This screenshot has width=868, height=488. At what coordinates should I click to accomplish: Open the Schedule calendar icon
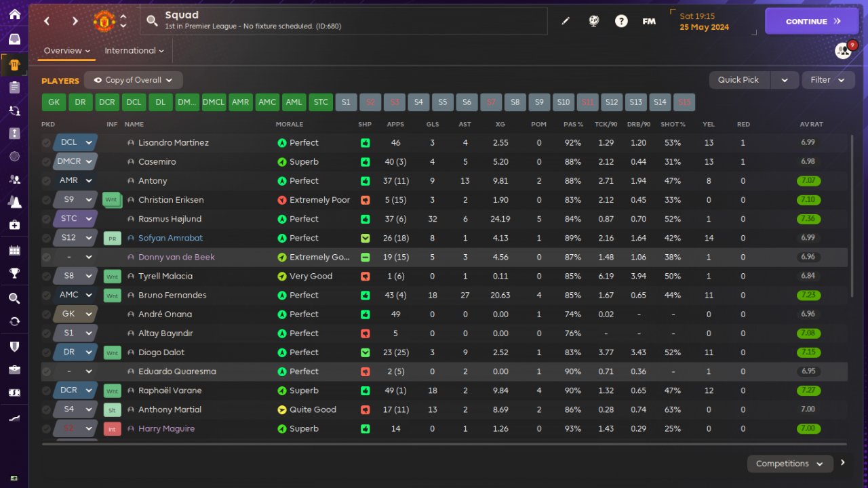click(14, 250)
